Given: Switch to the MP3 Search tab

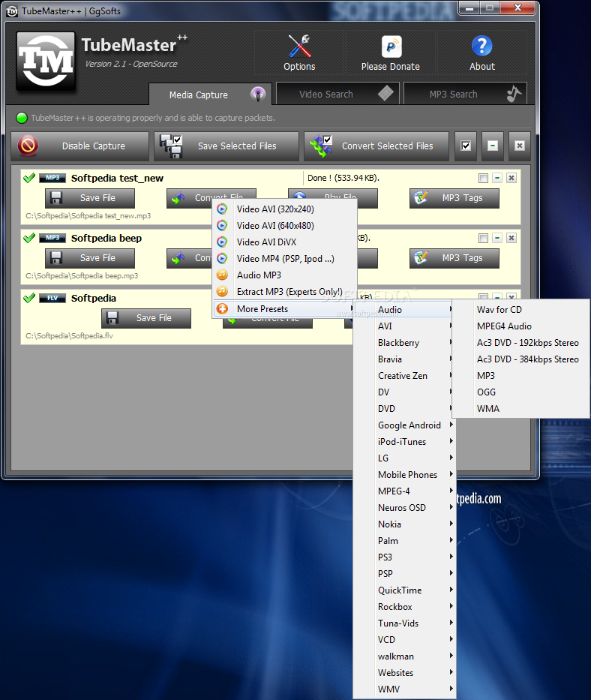Looking at the screenshot, I should (465, 94).
